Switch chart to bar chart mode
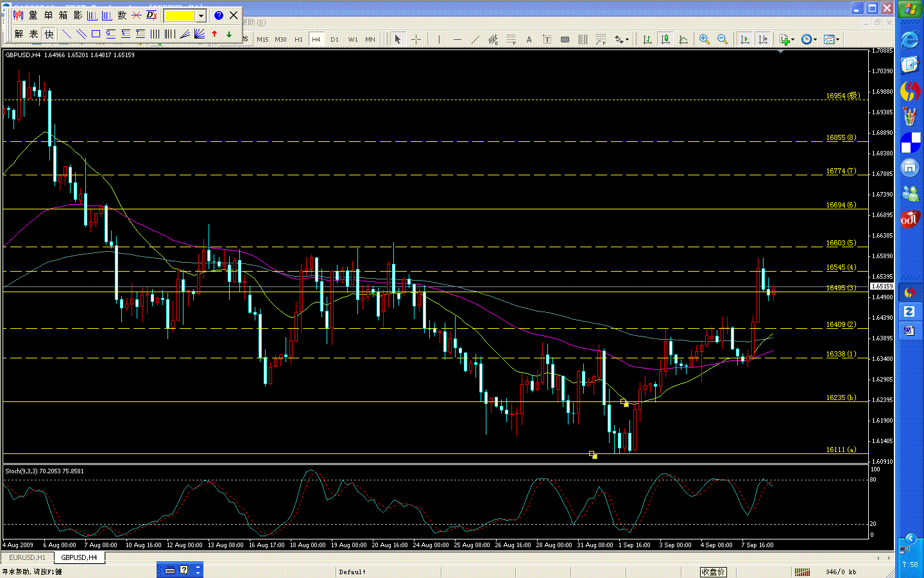This screenshot has width=924, height=578. tap(647, 39)
